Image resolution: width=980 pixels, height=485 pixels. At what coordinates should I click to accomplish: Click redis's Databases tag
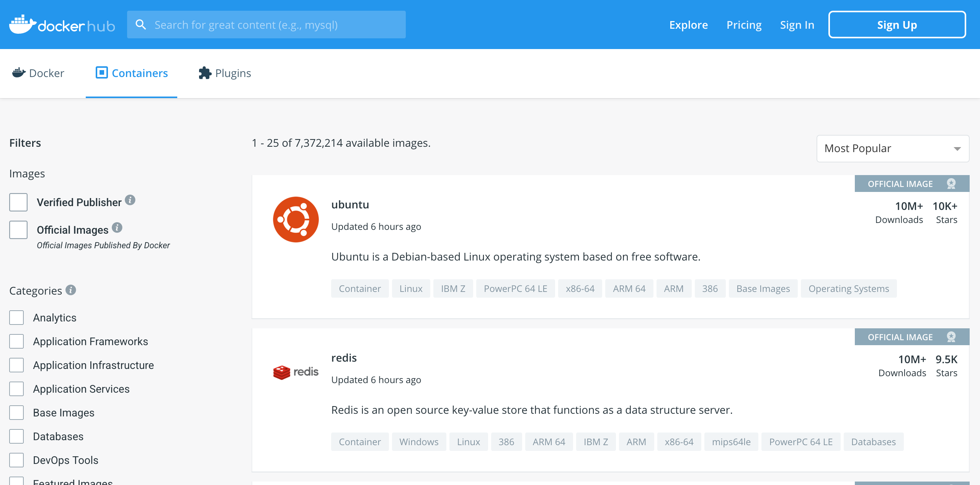pyautogui.click(x=874, y=442)
